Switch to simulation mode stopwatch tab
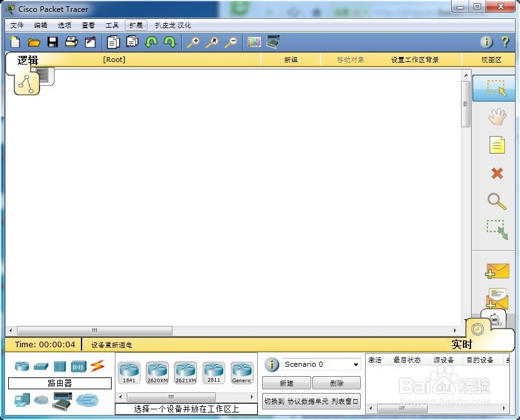This screenshot has height=420, width=520. pos(495,318)
